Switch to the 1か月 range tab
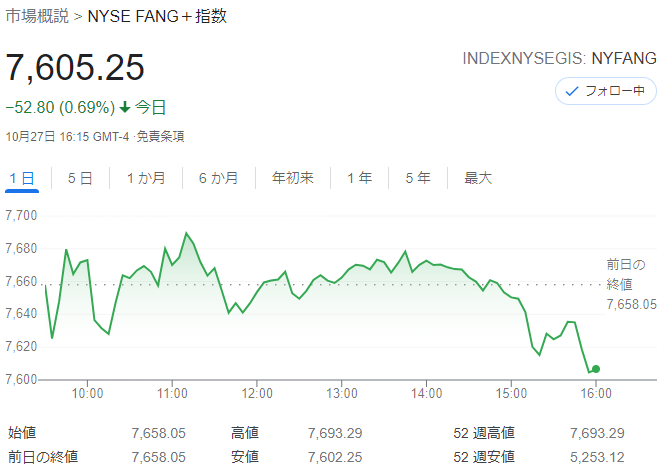The height and width of the screenshot is (476, 670). (x=146, y=178)
